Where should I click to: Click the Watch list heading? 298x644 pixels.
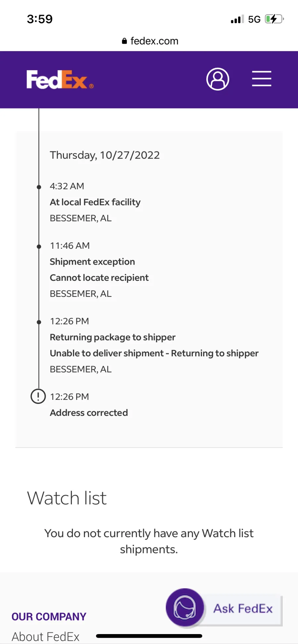[67, 498]
